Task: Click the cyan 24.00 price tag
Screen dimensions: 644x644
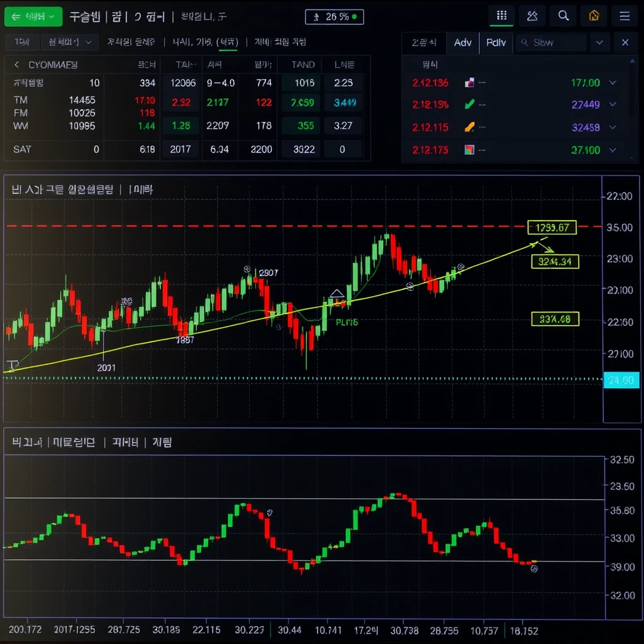Action: coord(621,380)
